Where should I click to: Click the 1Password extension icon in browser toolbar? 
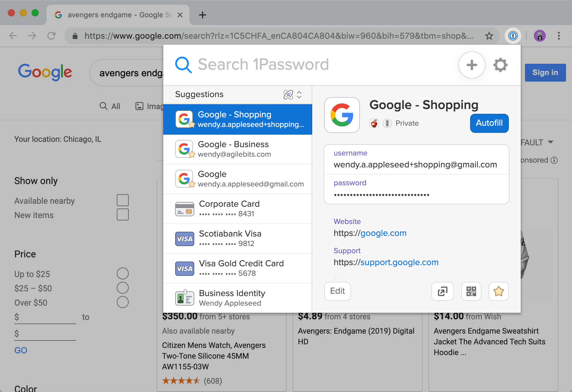click(x=513, y=36)
